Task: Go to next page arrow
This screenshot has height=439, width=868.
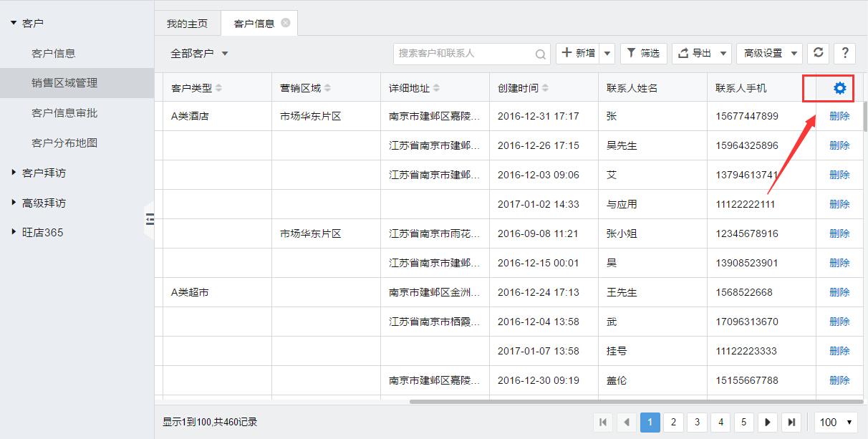Action: tap(767, 423)
